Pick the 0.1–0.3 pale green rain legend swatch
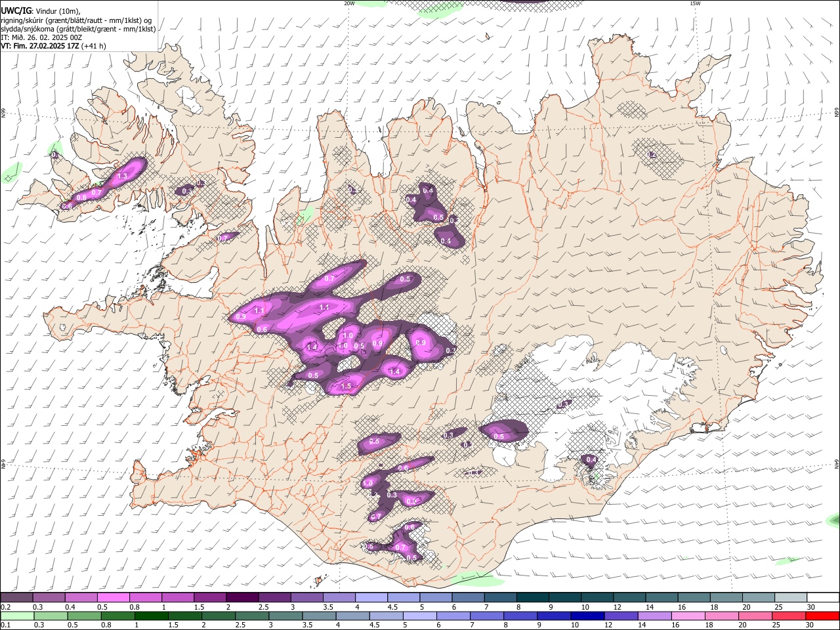The width and height of the screenshot is (840, 630). (x=17, y=616)
